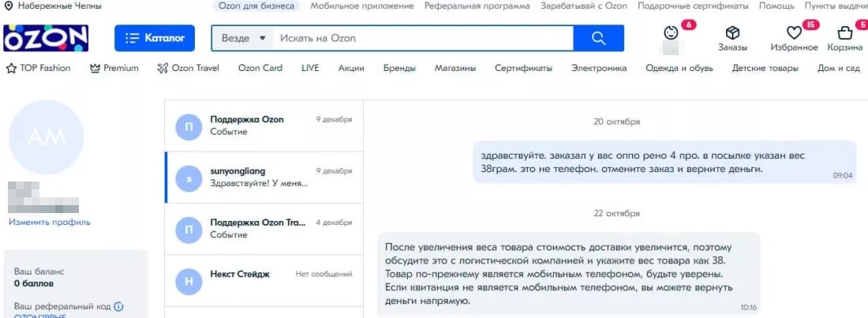Open the profile smiley face icon

click(x=671, y=33)
